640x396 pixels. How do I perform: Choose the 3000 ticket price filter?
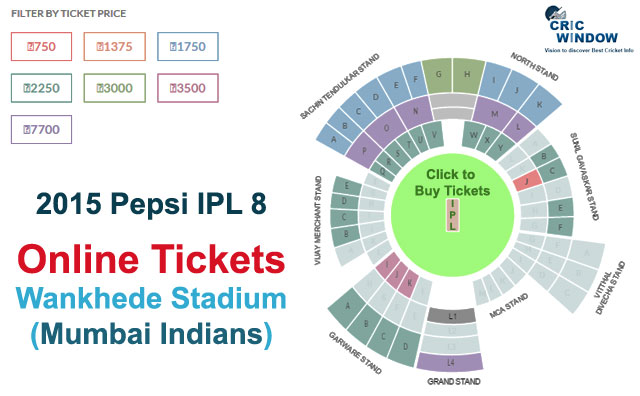click(x=115, y=88)
